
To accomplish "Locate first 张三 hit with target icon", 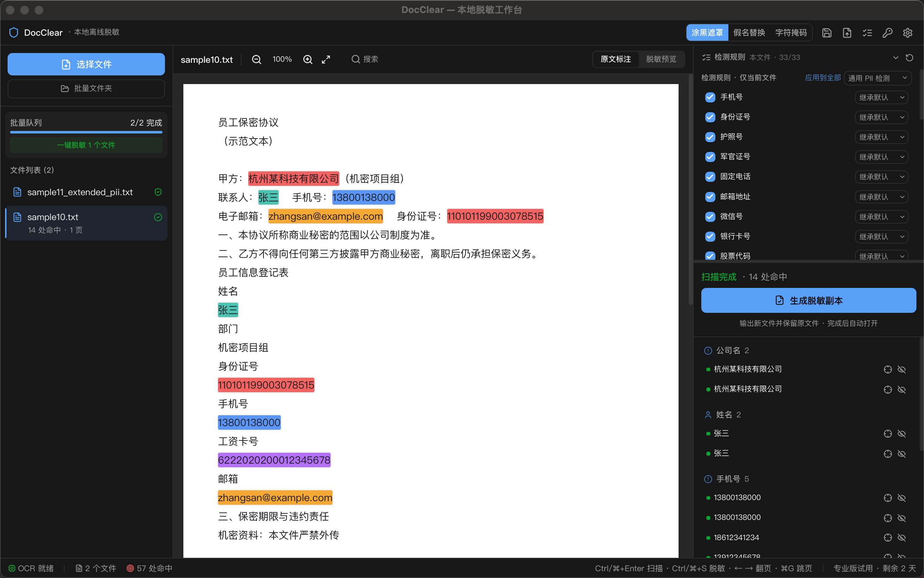I will point(888,434).
